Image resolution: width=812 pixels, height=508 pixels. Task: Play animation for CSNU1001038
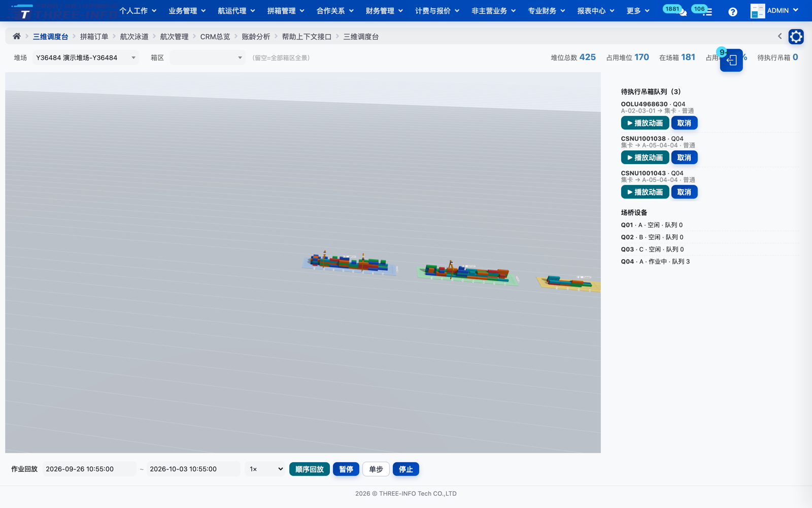point(645,157)
